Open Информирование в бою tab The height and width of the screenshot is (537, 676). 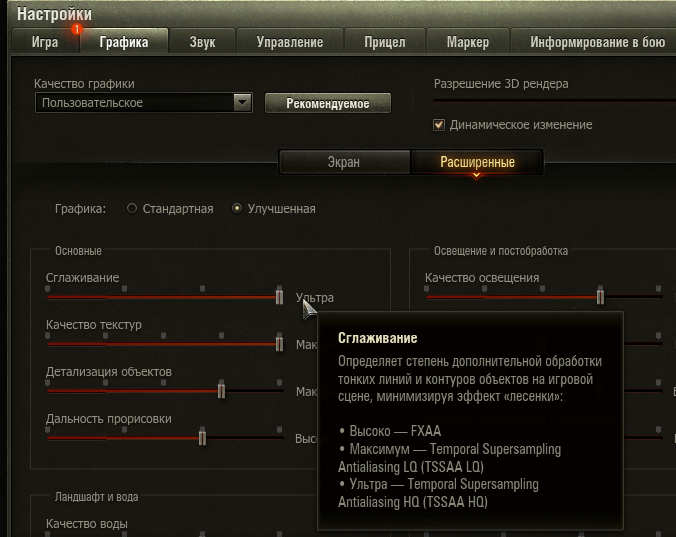coord(597,42)
